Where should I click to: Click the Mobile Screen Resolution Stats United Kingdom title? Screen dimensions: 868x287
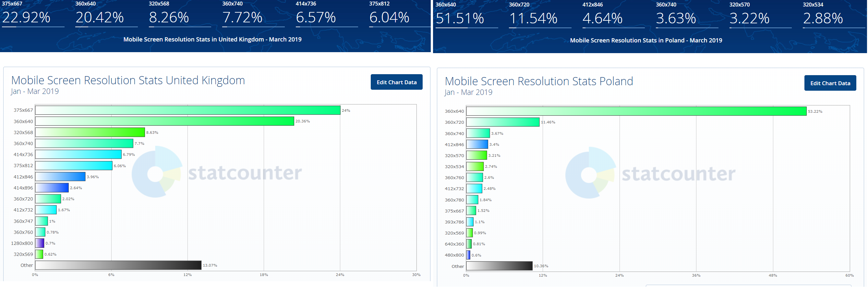point(128,80)
